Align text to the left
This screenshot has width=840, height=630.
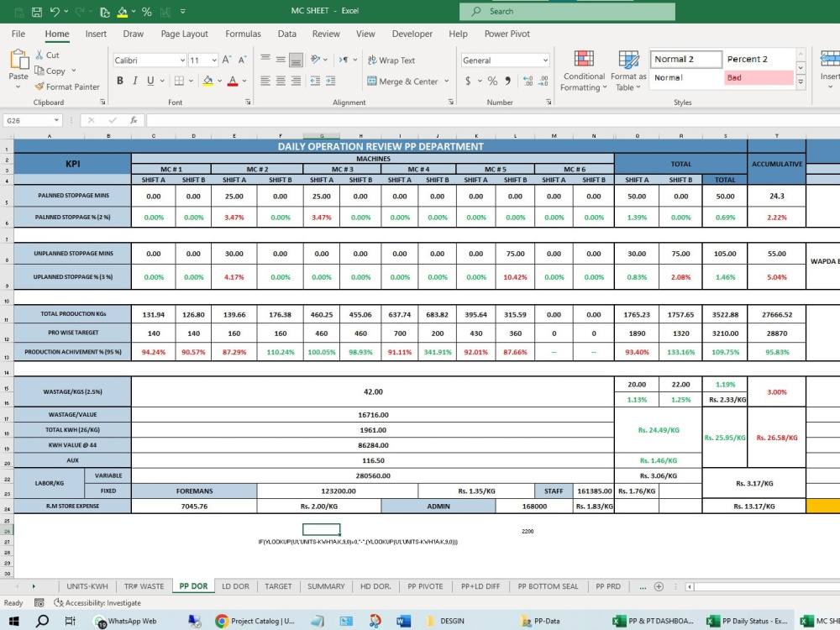click(265, 81)
